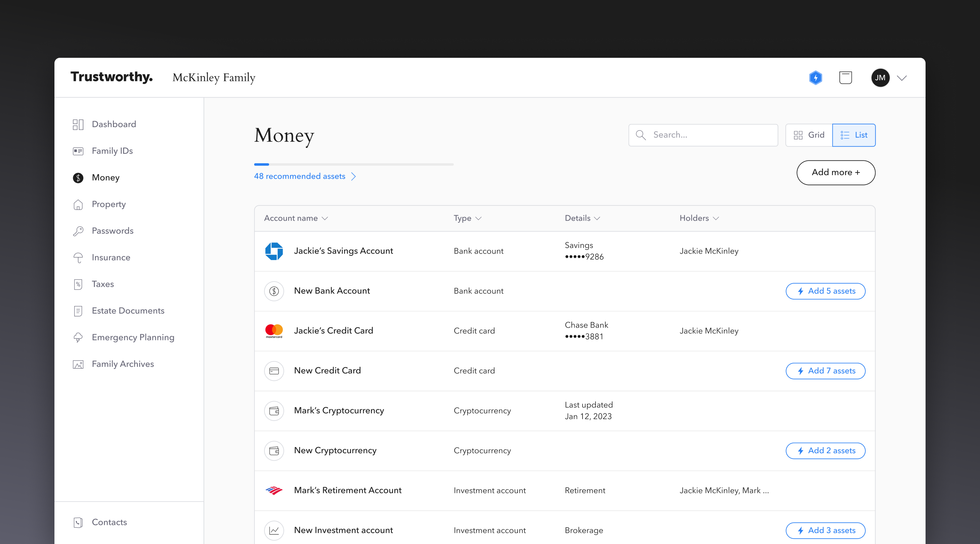980x544 pixels.
Task: Click the Mastercard logo icon
Action: pyautogui.click(x=274, y=331)
